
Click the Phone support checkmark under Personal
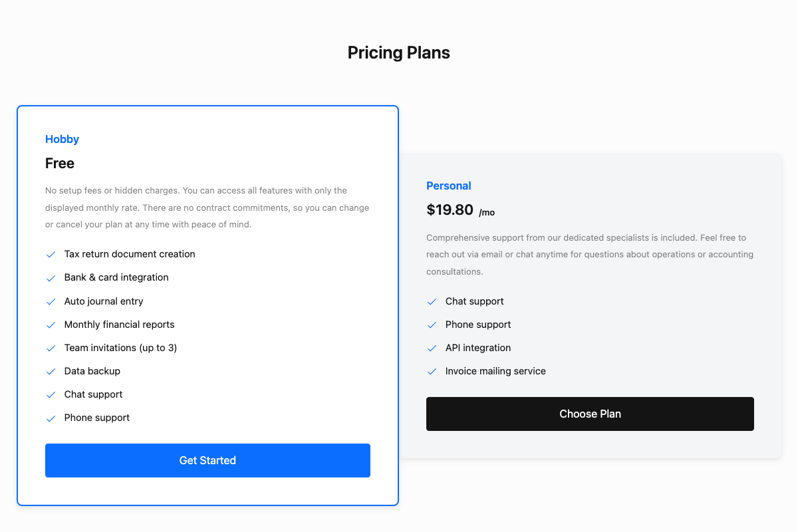pos(431,325)
